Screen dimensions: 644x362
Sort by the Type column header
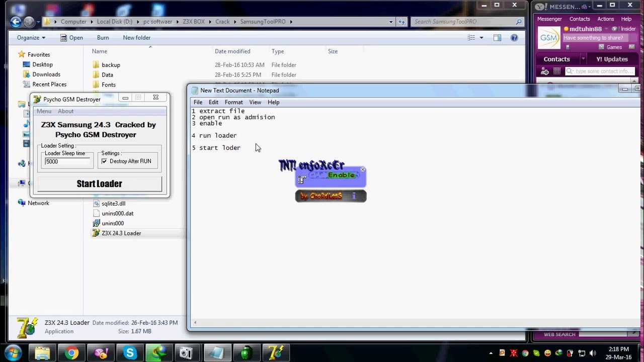coord(278,51)
